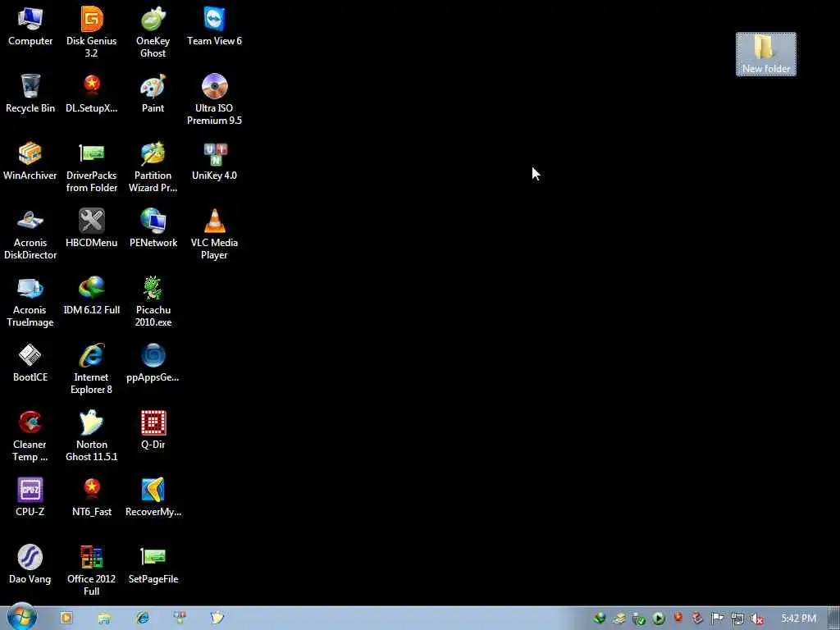Launch Windows Media Player from taskbar
Image resolution: width=840 pixels, height=630 pixels.
pyautogui.click(x=66, y=618)
